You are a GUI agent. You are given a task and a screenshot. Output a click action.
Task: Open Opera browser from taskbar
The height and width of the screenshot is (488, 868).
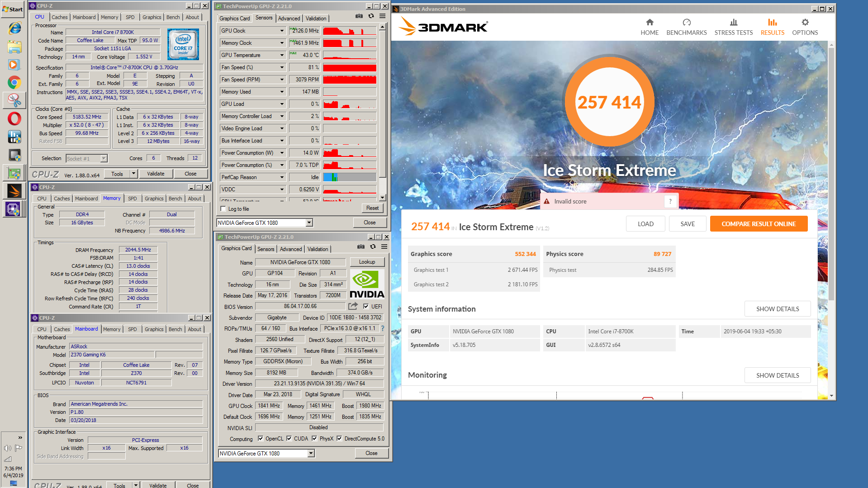[14, 118]
